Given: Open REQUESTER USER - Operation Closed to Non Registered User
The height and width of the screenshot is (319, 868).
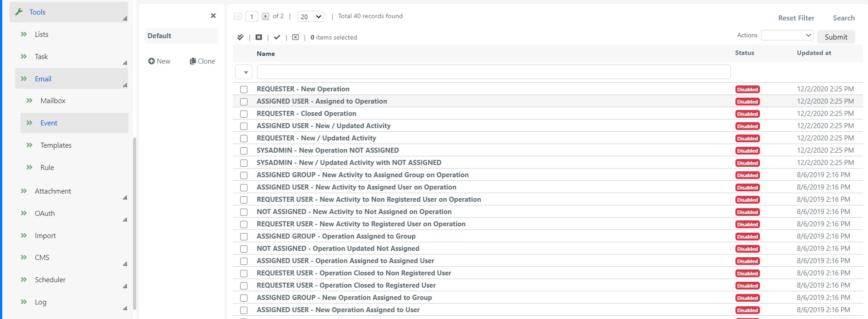Looking at the screenshot, I should [354, 273].
